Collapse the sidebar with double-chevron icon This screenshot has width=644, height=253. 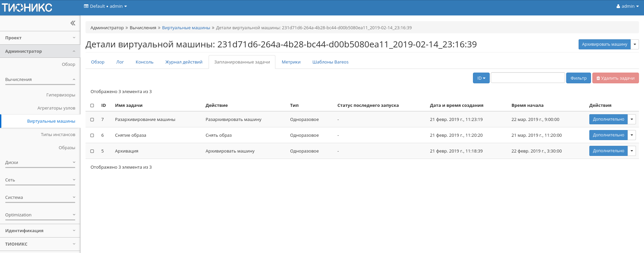(73, 23)
